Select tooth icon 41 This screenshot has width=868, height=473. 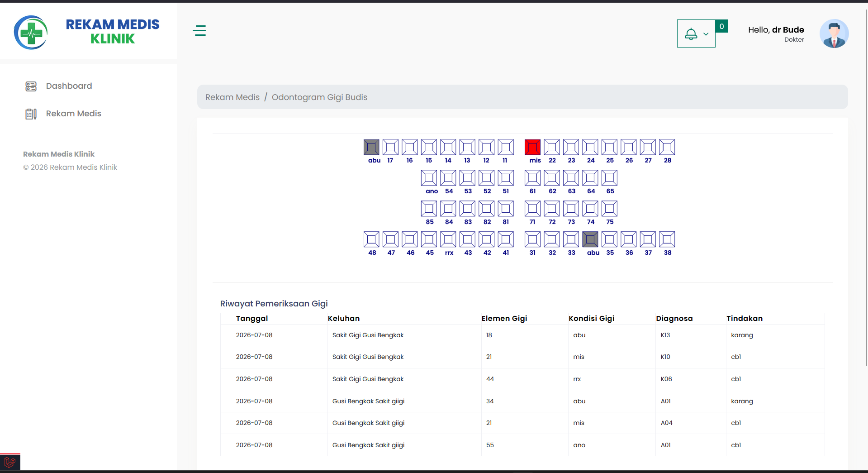pos(506,239)
